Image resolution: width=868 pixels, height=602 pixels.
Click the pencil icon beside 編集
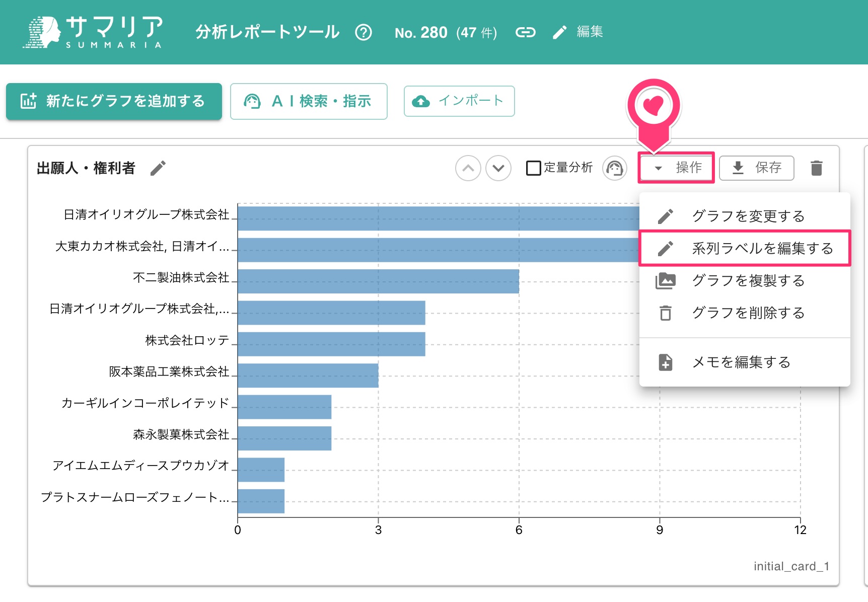click(x=559, y=32)
